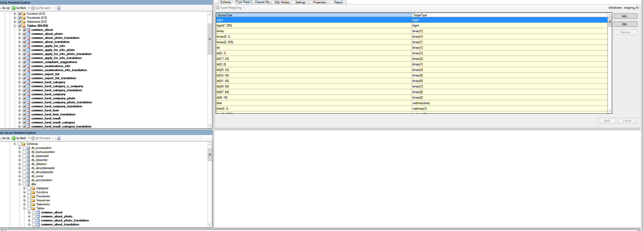Click the SQL Server Metadata Explorer tree scrollbar thumb
The height and width of the screenshot is (231, 644).
click(210, 155)
